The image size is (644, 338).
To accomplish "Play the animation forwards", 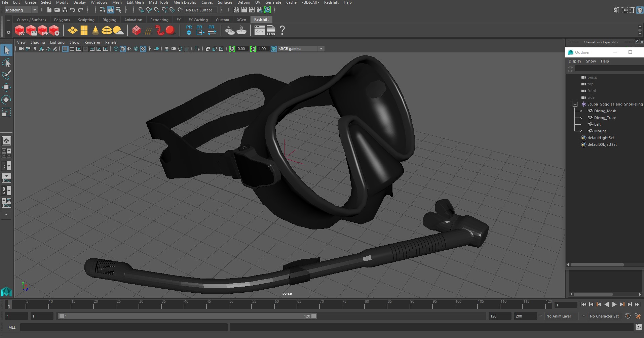I will (614, 304).
